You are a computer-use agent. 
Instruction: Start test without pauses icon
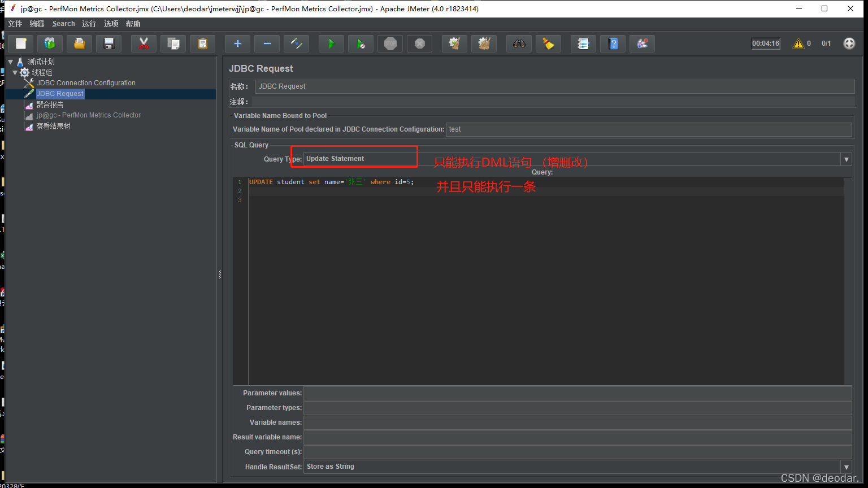click(x=361, y=43)
